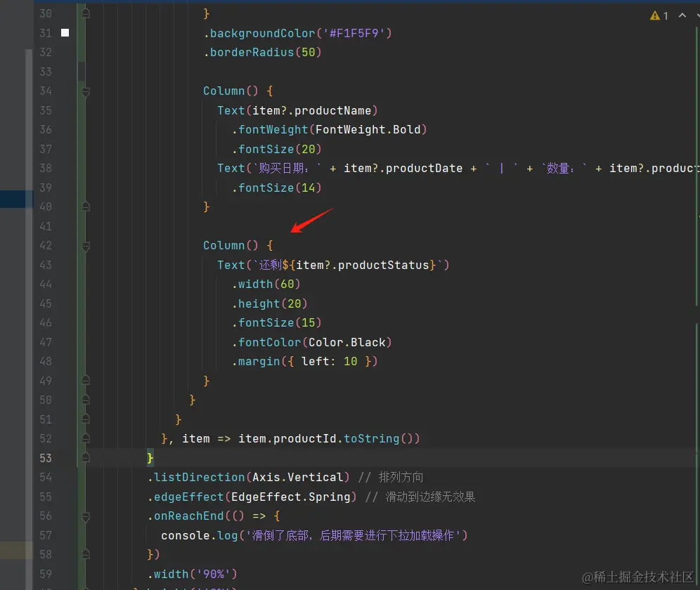Click .fontSize(15) on line 46
700x590 pixels.
point(276,323)
